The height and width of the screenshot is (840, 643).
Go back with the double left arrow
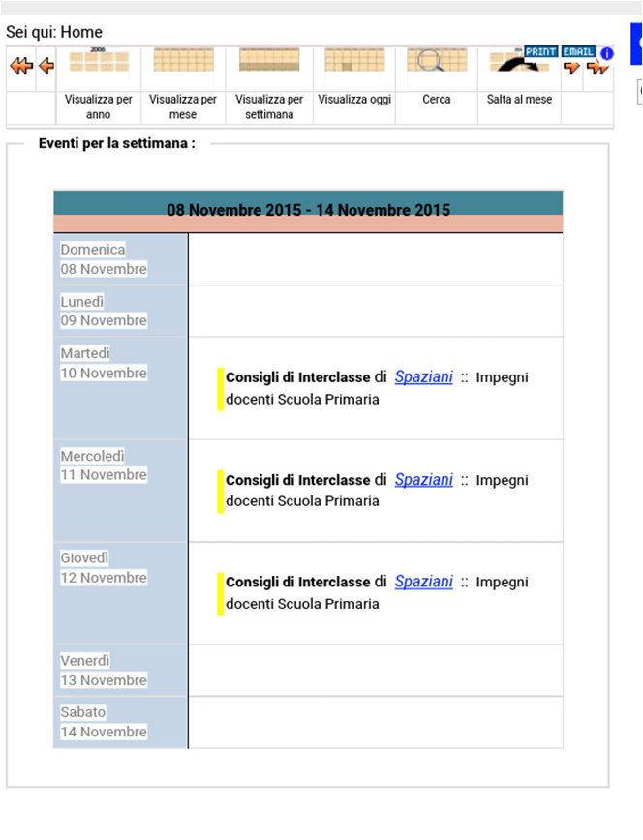[x=21, y=66]
